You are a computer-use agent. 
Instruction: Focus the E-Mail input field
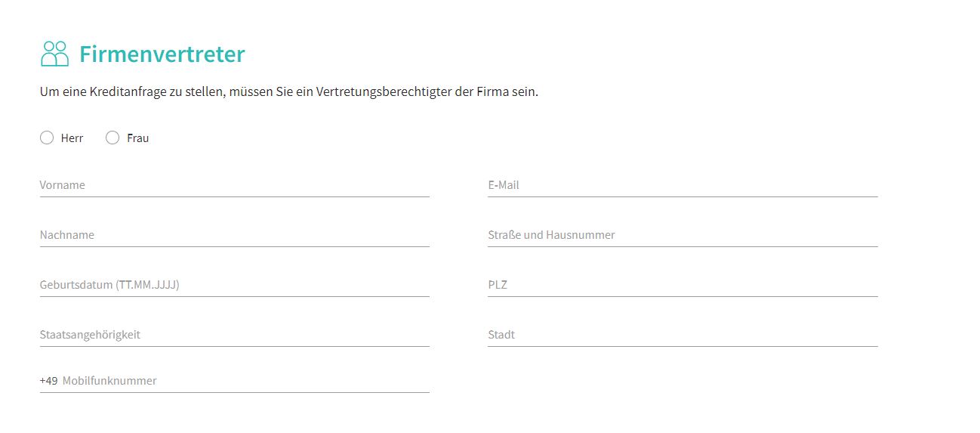683,185
